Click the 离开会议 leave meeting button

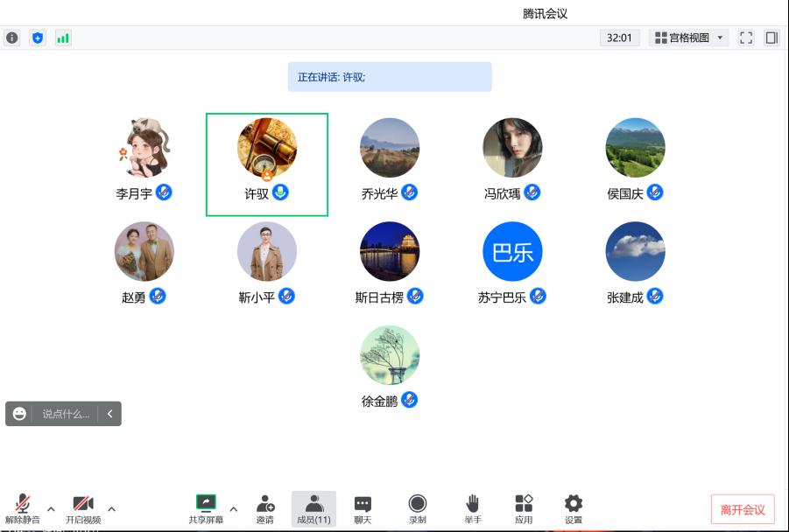pyautogui.click(x=743, y=509)
